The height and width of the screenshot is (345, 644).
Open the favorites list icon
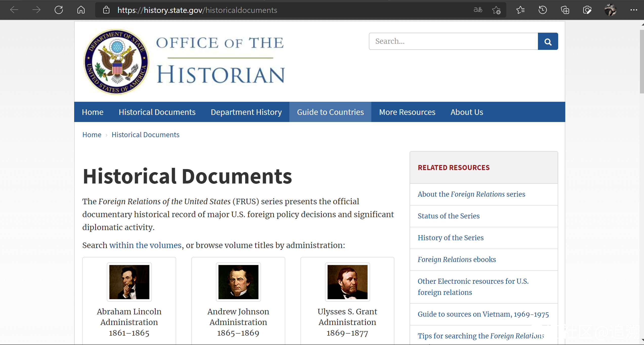tap(520, 10)
